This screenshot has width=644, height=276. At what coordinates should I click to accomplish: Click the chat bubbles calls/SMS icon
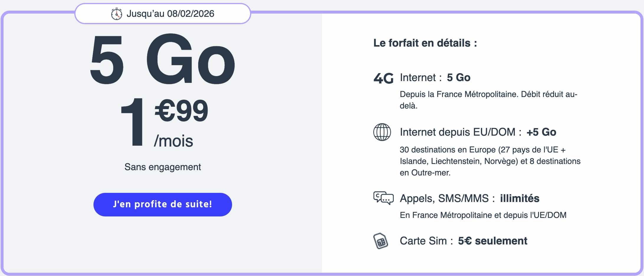383,198
